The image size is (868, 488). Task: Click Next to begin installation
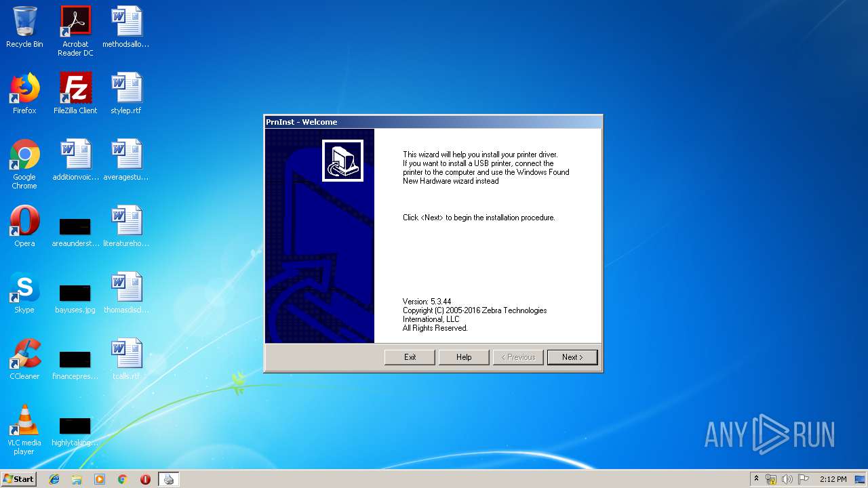point(572,357)
